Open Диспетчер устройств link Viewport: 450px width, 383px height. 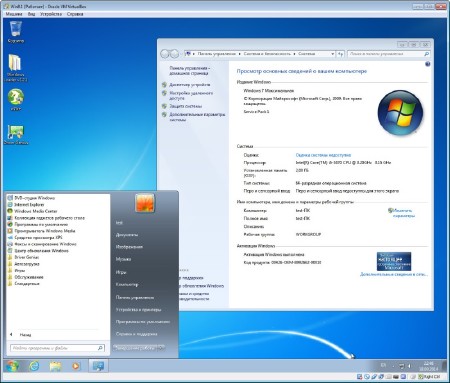190,85
